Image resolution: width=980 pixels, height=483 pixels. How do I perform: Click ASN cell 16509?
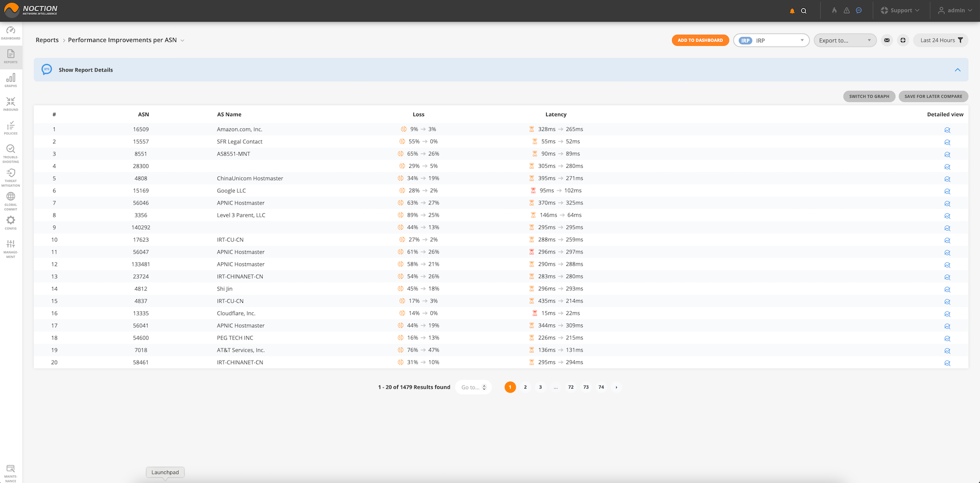[x=141, y=130]
